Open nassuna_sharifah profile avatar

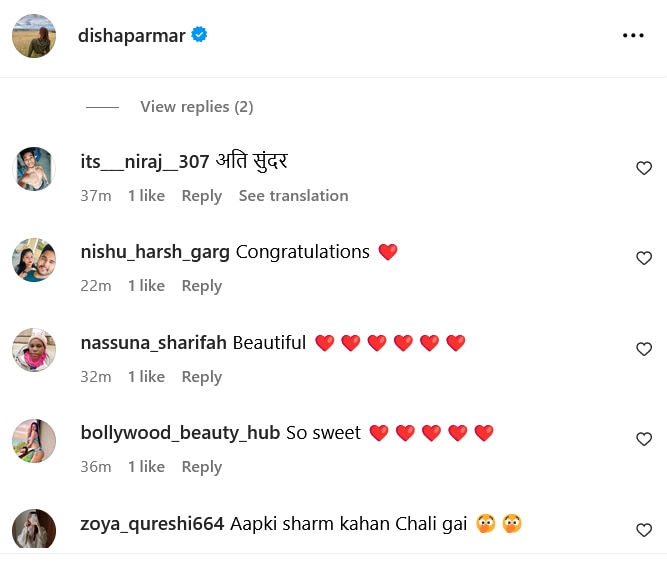(34, 350)
